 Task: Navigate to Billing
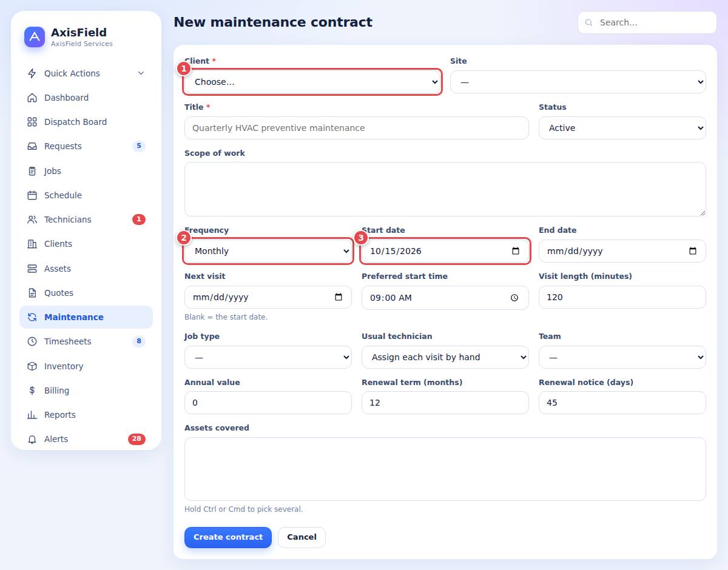pos(86,391)
